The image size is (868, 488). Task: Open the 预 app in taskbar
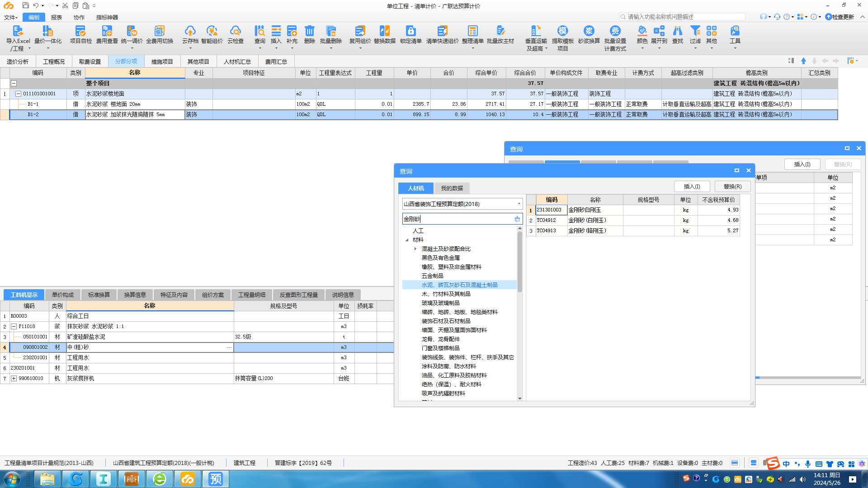(x=216, y=479)
